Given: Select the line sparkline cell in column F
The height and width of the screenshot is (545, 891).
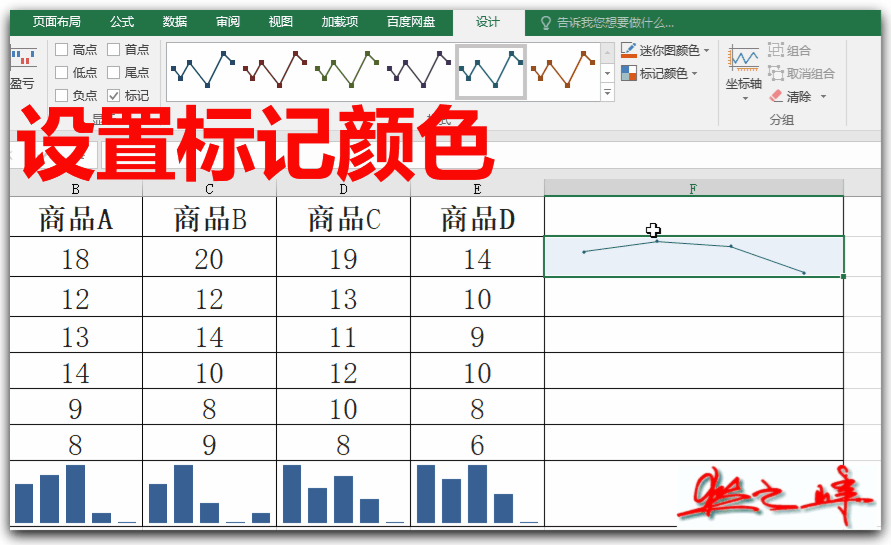Looking at the screenshot, I should pos(694,256).
